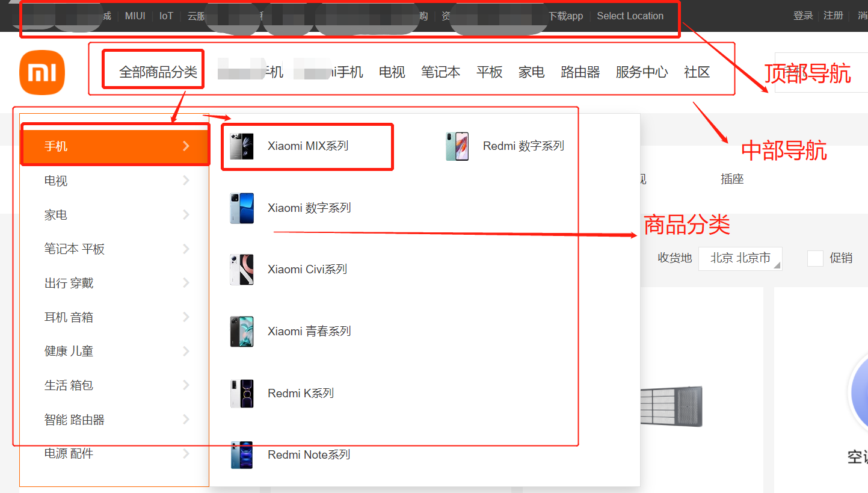Click MIUI in the top bar
Viewport: 868px width, 493px height.
point(135,16)
